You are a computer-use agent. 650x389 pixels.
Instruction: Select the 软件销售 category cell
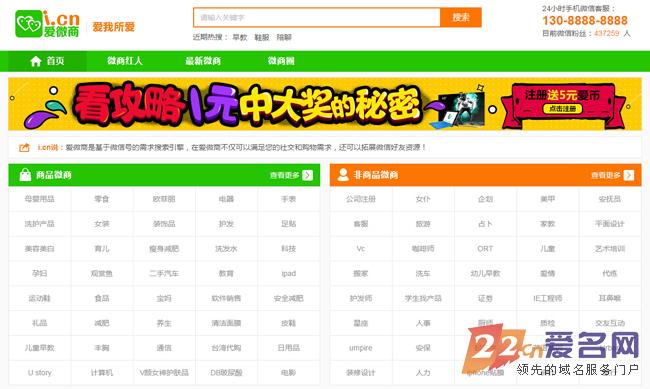coord(226,298)
